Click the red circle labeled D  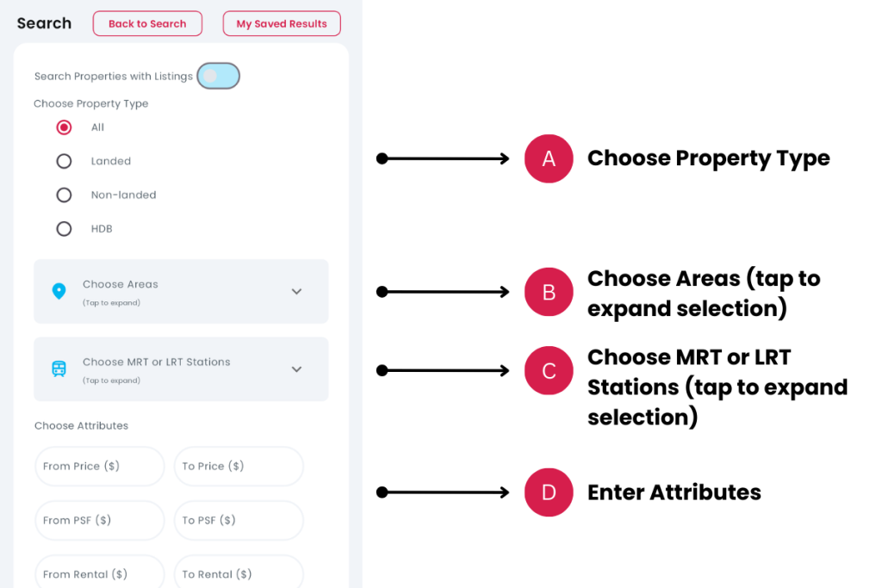(x=549, y=492)
